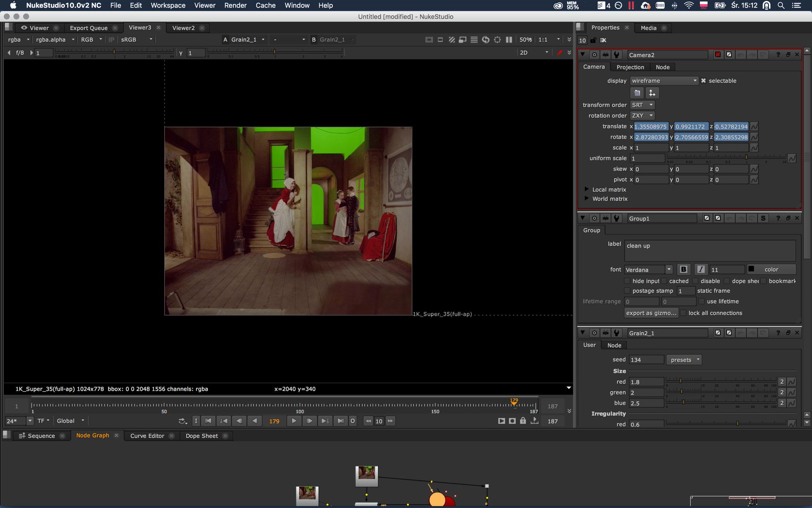Open Curve Editor tab
This screenshot has width=812, height=508.
pyautogui.click(x=147, y=436)
